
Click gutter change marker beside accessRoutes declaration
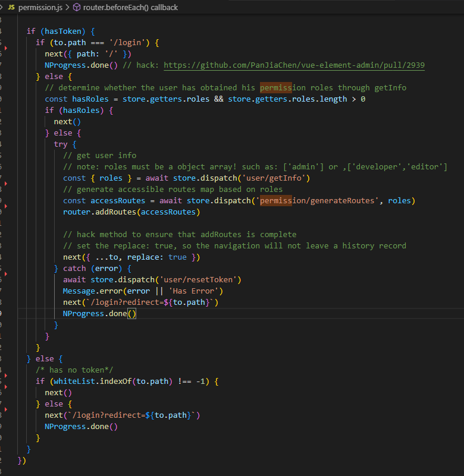(6, 206)
